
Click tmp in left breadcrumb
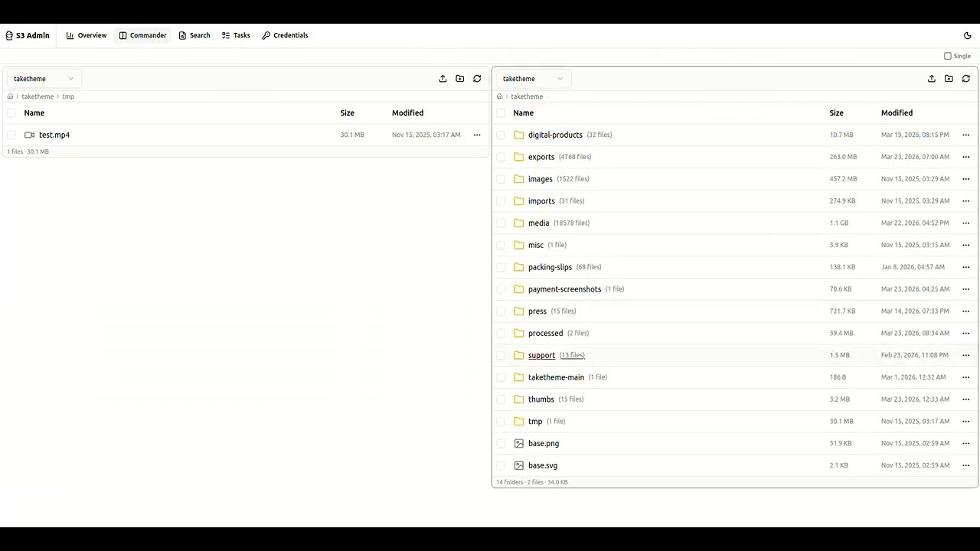tap(68, 96)
